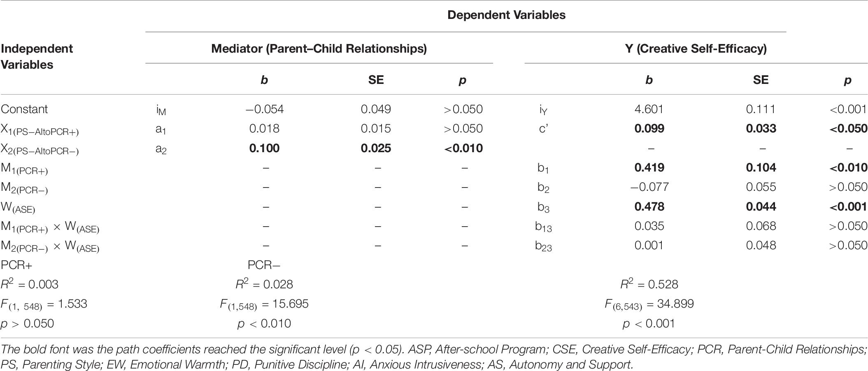Click the Constant row label
Screen dimensions: 868x371
(24, 109)
